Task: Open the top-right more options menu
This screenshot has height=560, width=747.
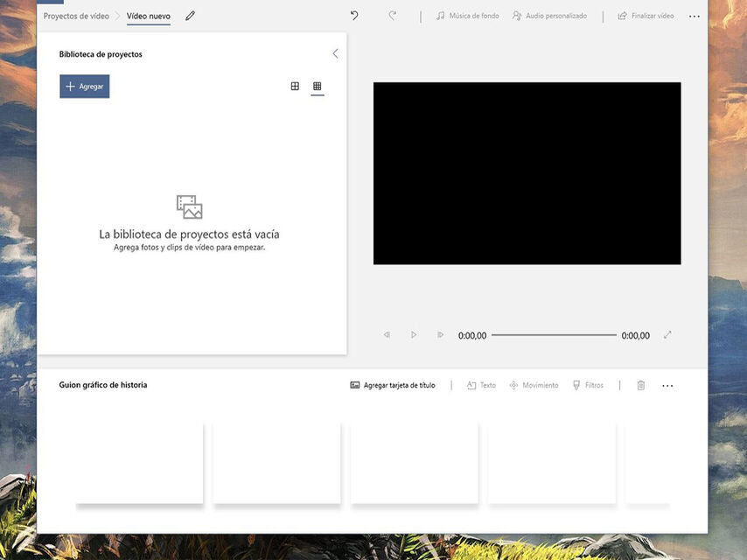Action: (695, 15)
